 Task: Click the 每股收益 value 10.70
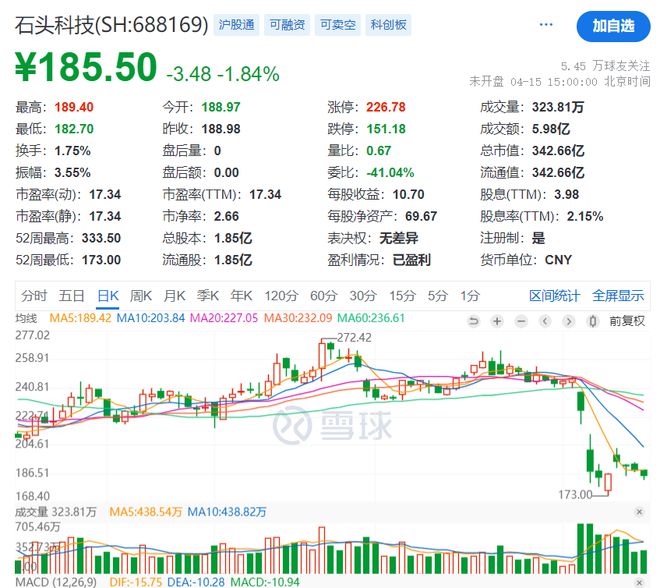pos(408,194)
